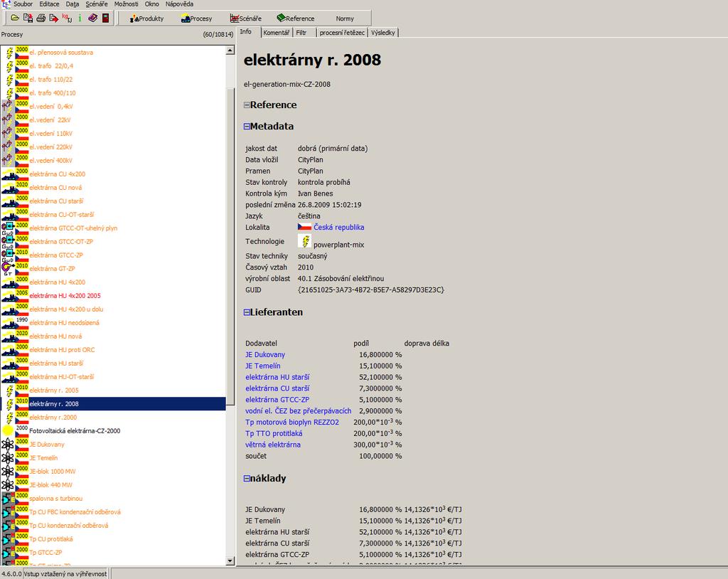
Task: Open the Soubor menu
Action: [x=23, y=4]
